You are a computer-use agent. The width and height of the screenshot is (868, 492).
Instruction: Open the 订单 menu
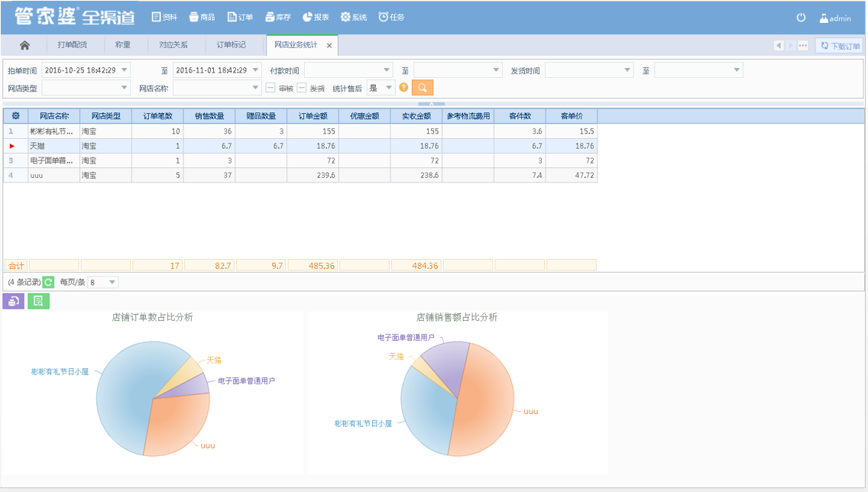pyautogui.click(x=240, y=17)
